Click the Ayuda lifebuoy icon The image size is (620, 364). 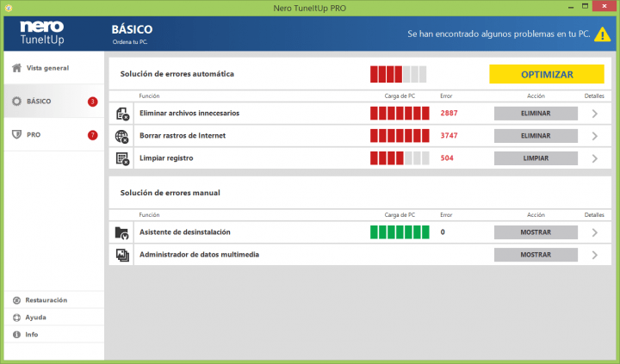click(16, 318)
